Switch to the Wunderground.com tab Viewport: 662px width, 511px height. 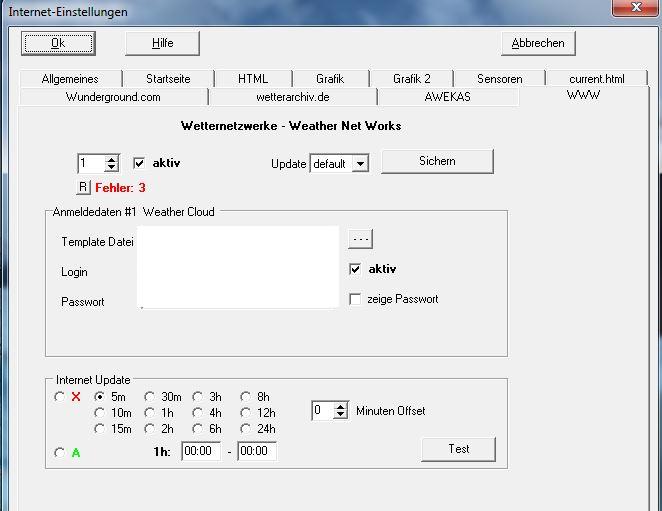(x=113, y=97)
